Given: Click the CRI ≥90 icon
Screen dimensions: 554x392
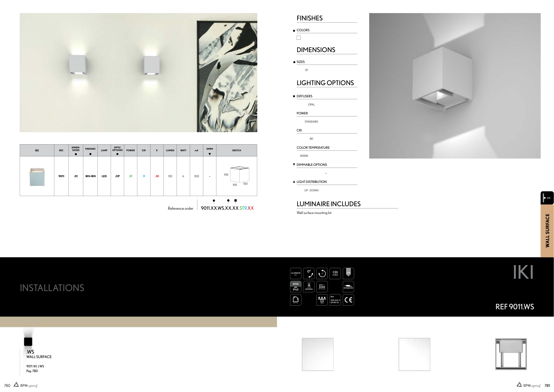Looking at the screenshot, I should point(335,273).
